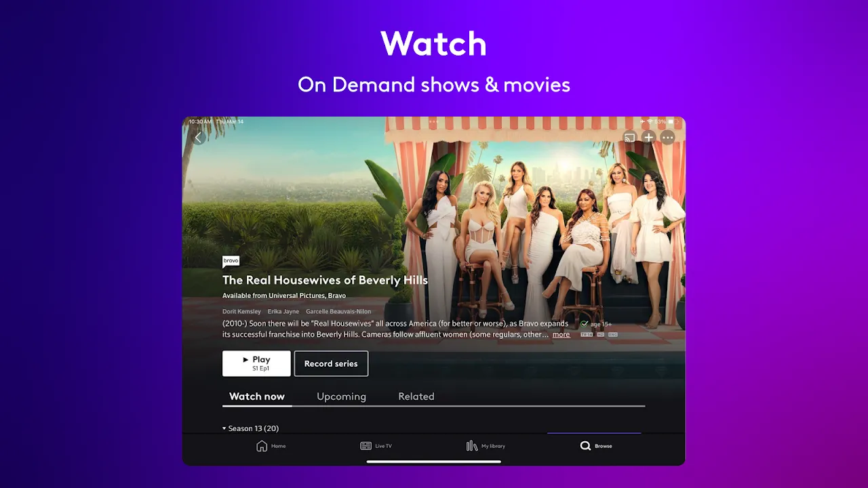Image resolution: width=868 pixels, height=488 pixels.
Task: Open Live TV from bottom navigation
Action: click(366, 446)
